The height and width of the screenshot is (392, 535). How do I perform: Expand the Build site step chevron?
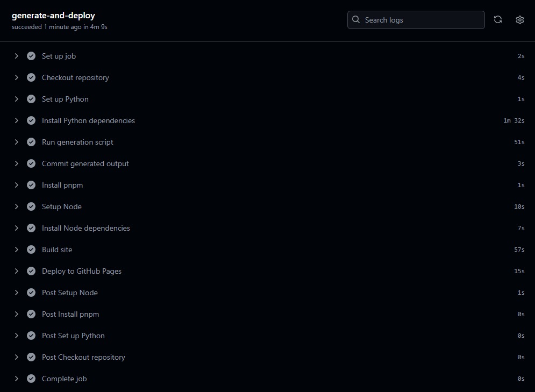(16, 250)
